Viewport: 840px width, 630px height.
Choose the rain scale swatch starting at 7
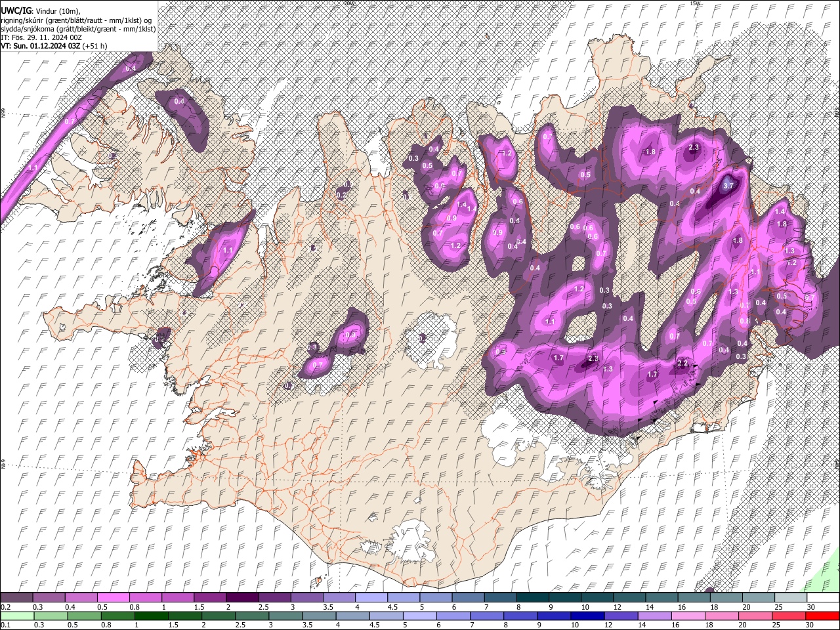[x=488, y=616]
